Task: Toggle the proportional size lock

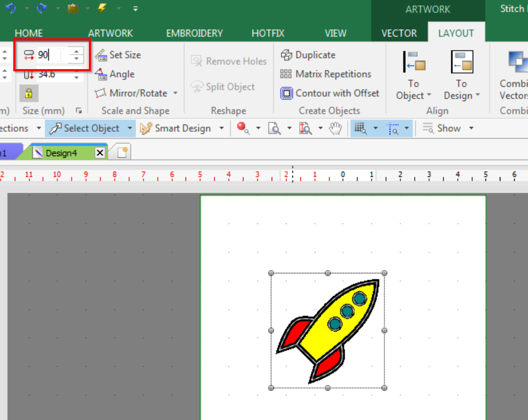Action: coord(29,94)
